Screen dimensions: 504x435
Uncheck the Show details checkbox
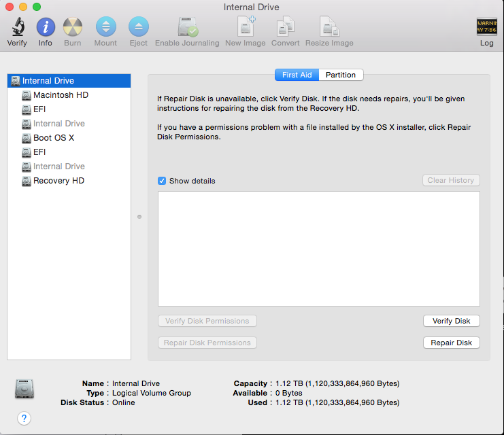pos(162,181)
